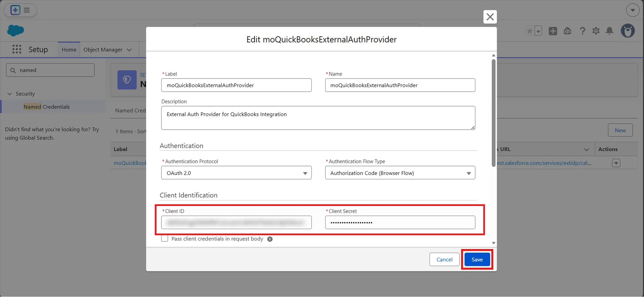The height and width of the screenshot is (297, 644).
Task: Toggle the Einstein sparkle assistant
Action: (14, 10)
